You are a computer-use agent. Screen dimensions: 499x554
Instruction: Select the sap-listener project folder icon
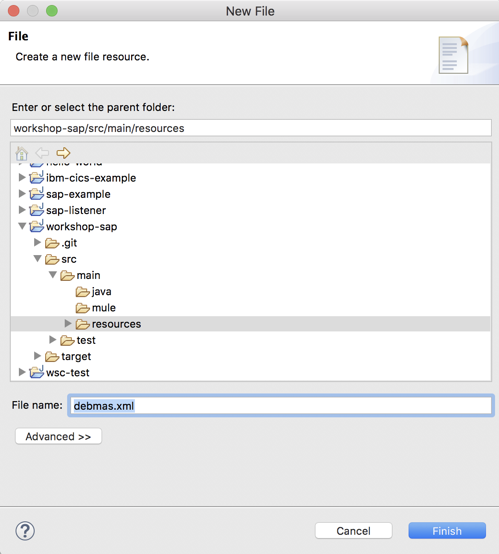pyautogui.click(x=36, y=210)
